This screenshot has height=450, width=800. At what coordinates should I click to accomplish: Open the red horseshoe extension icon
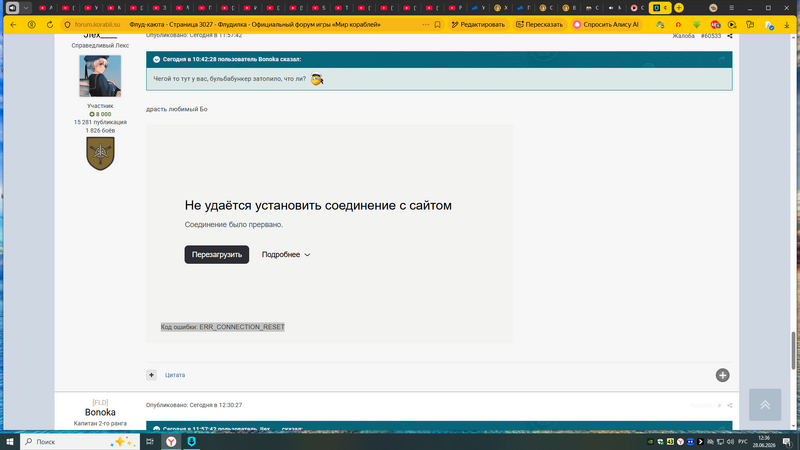[x=678, y=24]
